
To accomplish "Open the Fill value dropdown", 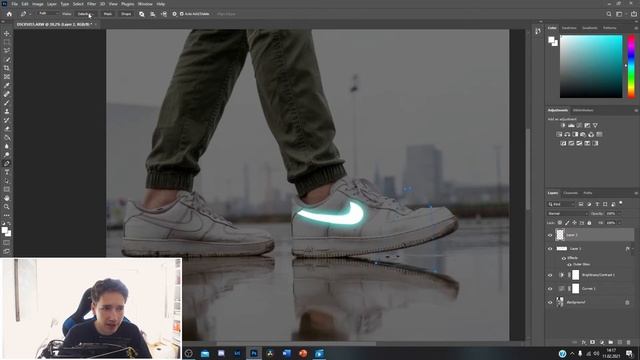I will [x=620, y=223].
